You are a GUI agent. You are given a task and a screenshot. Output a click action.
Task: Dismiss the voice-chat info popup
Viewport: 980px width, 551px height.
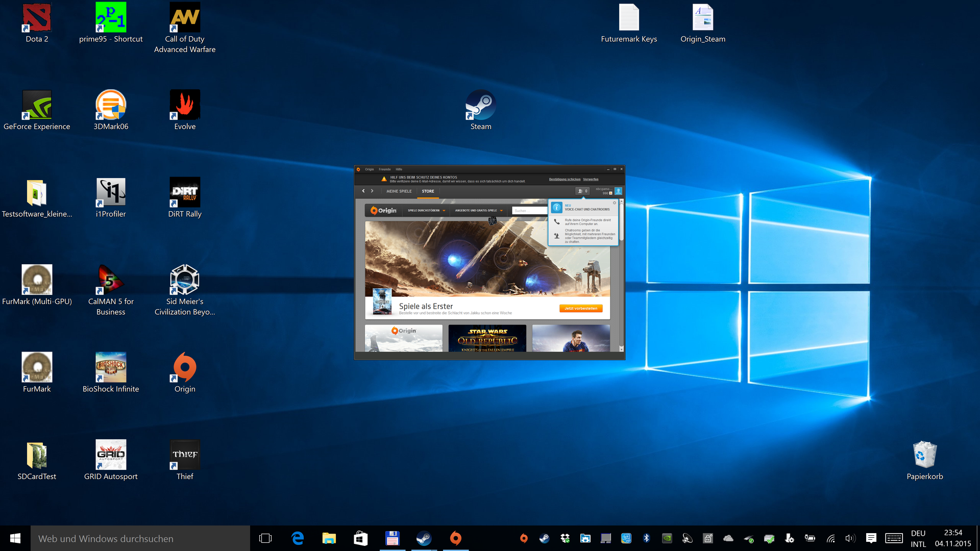pyautogui.click(x=615, y=203)
